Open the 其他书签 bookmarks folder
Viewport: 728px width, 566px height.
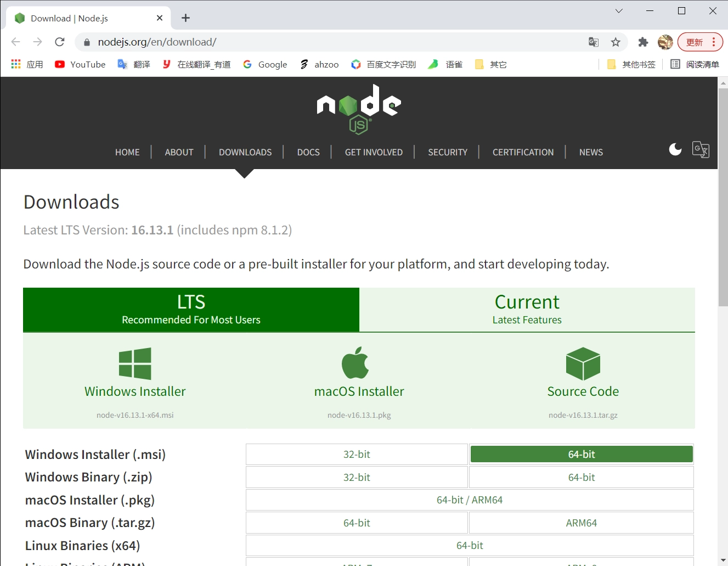point(631,65)
